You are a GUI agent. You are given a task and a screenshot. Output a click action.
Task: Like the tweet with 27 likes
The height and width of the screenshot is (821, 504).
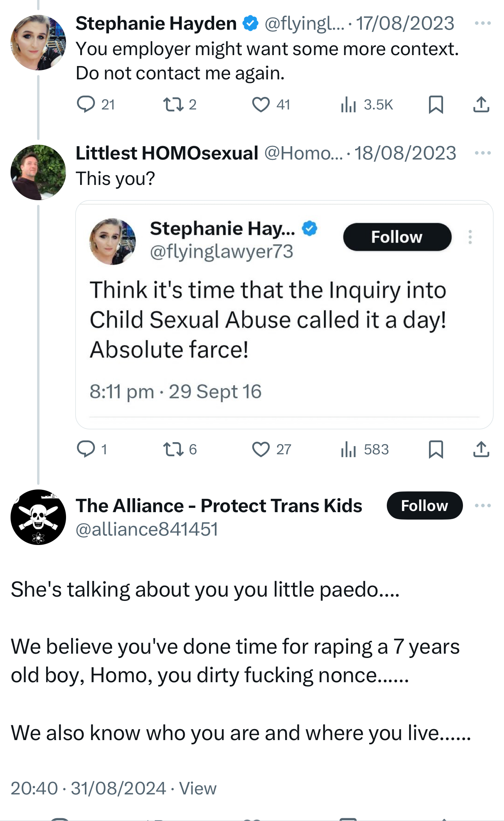[x=261, y=449]
